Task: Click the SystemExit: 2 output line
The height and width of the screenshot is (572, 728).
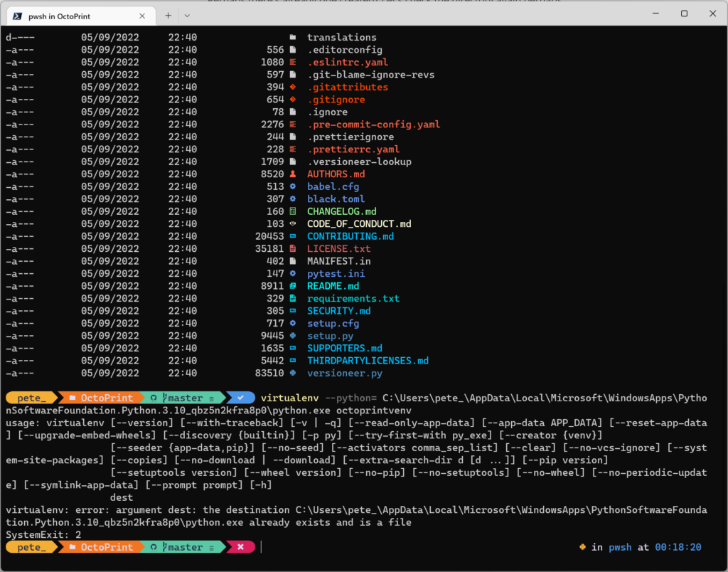Action: pos(43,535)
